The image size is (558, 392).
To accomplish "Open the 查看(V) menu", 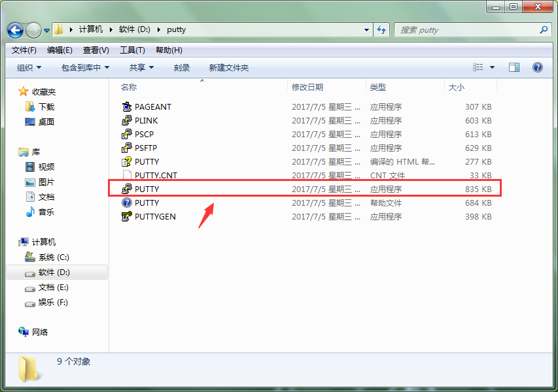I will click(96, 50).
